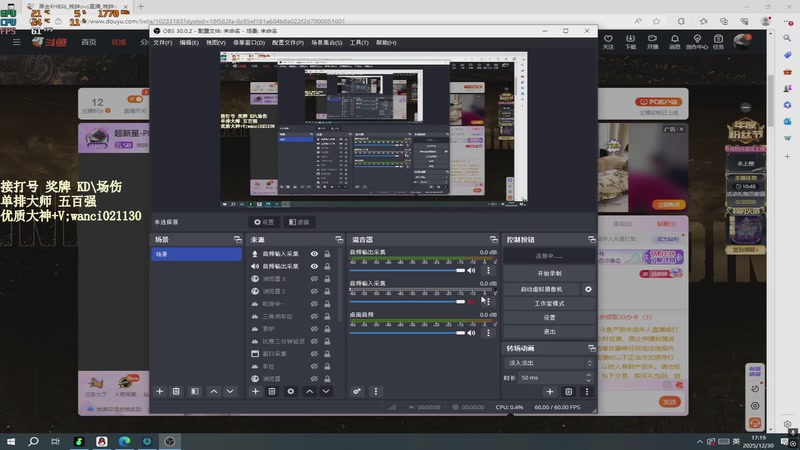Open 停靠窗口(D) menu
This screenshot has width=800, height=450.
(249, 43)
